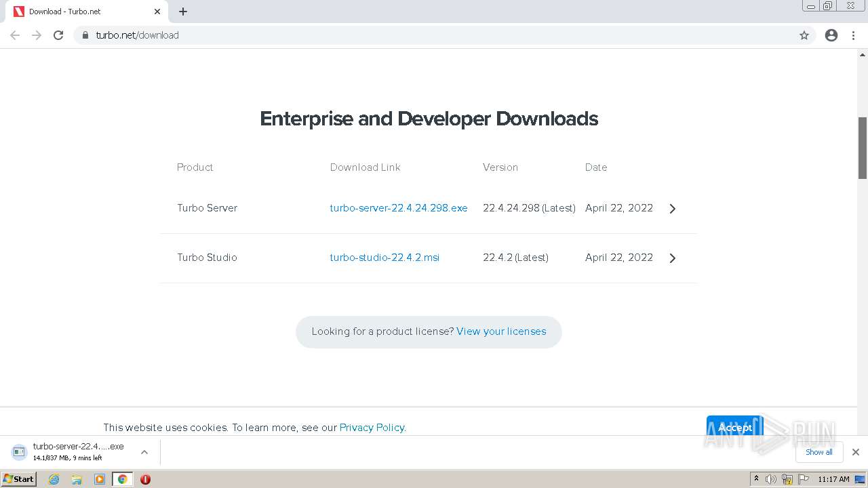Download turbo-server-22.4.24.298.exe link
This screenshot has width=868, height=488.
[399, 208]
